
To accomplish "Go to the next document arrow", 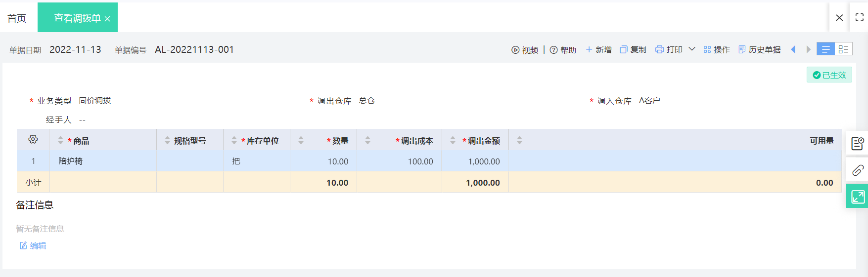I will (808, 49).
